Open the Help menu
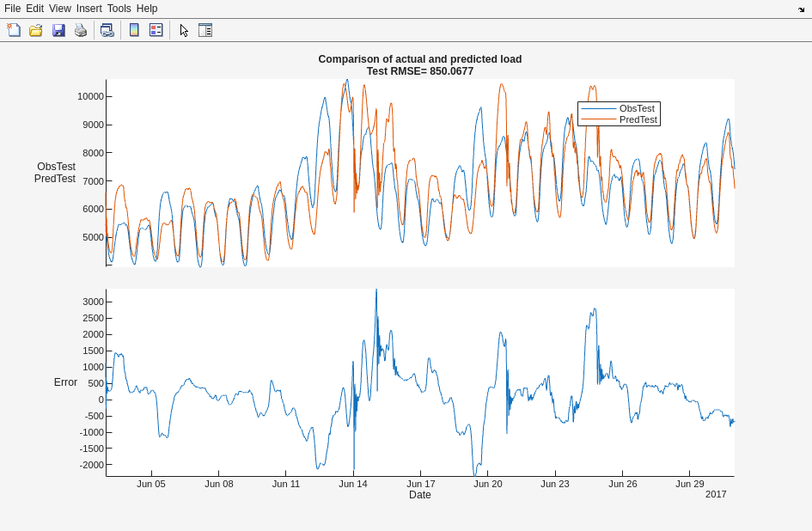Image resolution: width=812 pixels, height=531 pixels. coord(147,9)
